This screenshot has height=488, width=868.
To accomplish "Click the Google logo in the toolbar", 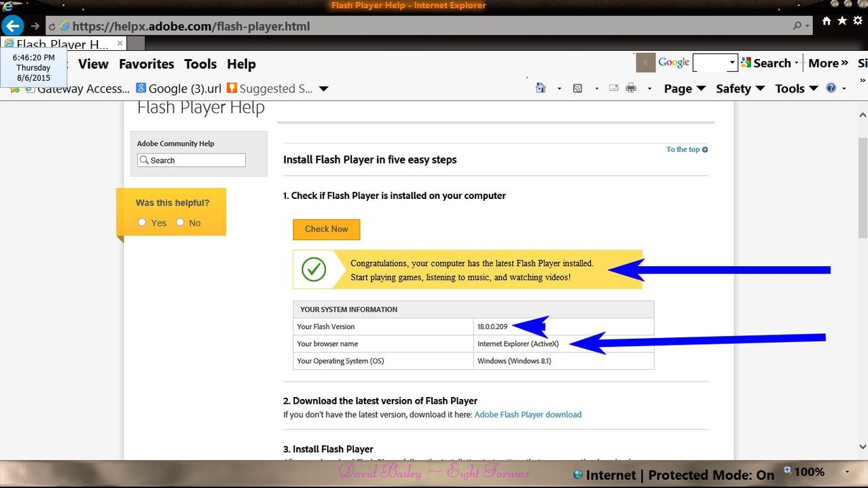I will point(674,62).
